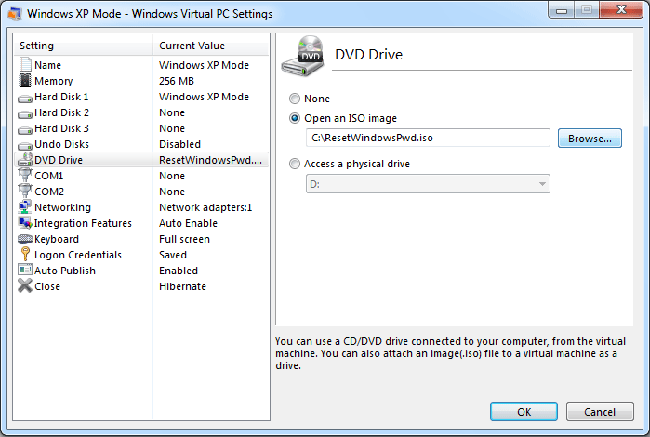
Task: Click the Auto Publish icon
Action: click(x=26, y=270)
